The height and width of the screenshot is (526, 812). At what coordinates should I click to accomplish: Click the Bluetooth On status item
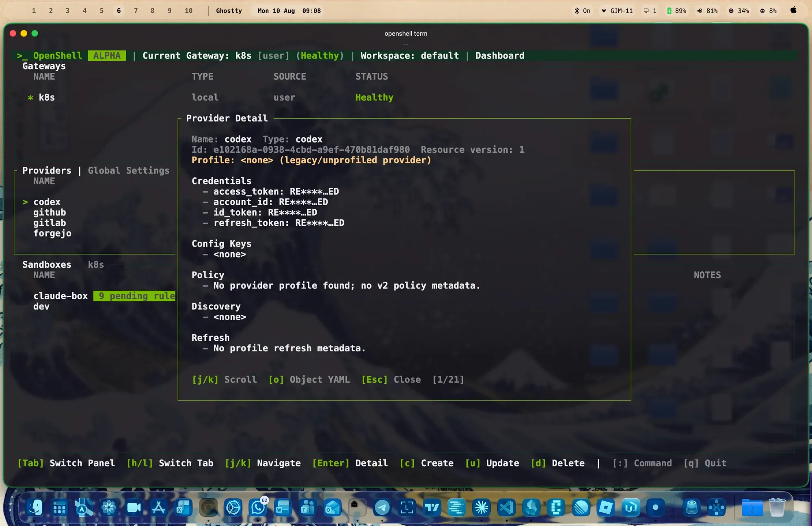click(582, 11)
